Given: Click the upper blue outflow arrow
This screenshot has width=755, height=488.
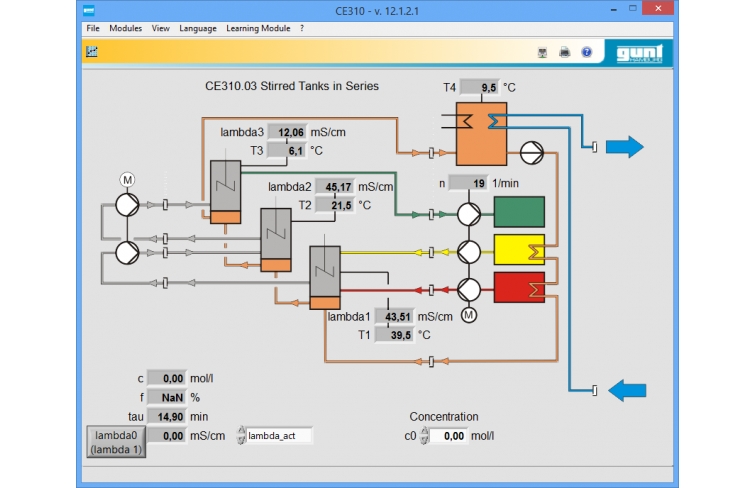Looking at the screenshot, I should 624,148.
